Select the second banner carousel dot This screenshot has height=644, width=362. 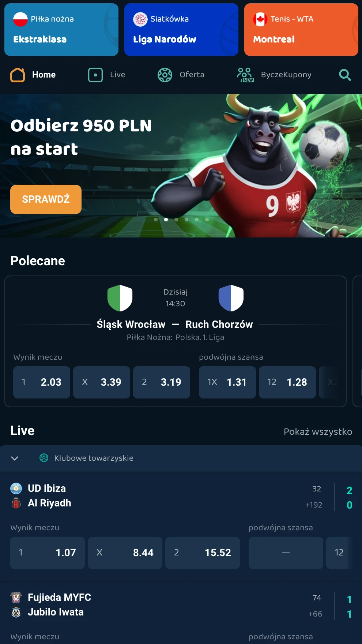166,220
